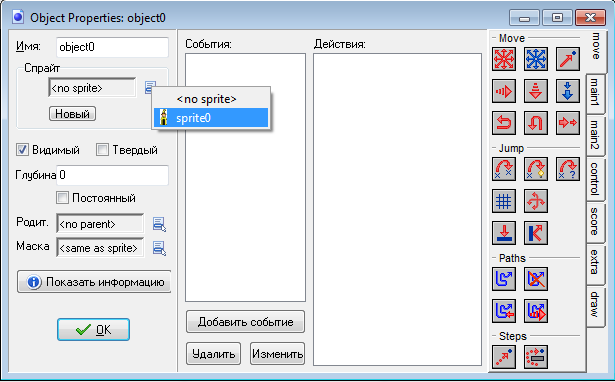Switch to the main1 tab
615x382 pixels.
tap(595, 93)
